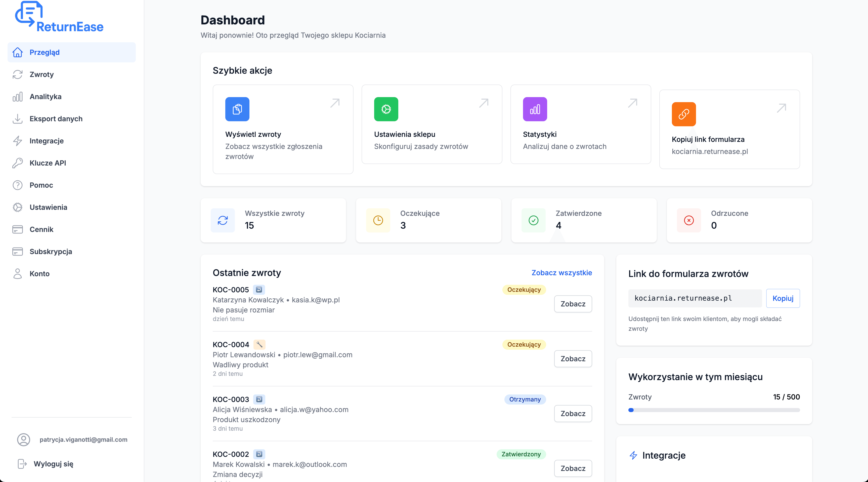The width and height of the screenshot is (868, 482).
Task: Click the Ustawienia gear icon
Action: [18, 207]
